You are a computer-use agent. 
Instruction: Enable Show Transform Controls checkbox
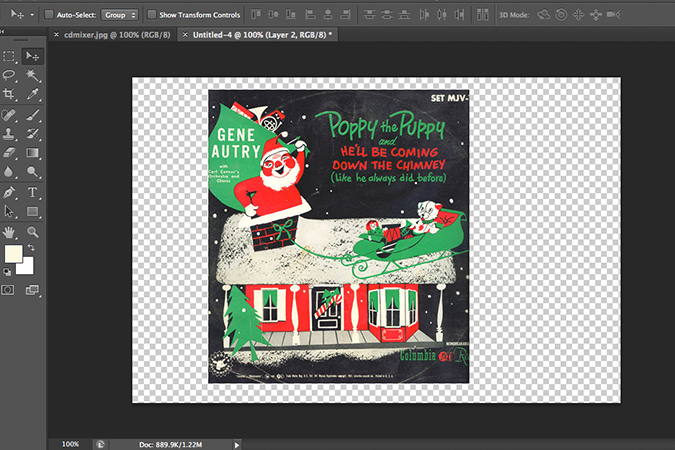point(152,15)
